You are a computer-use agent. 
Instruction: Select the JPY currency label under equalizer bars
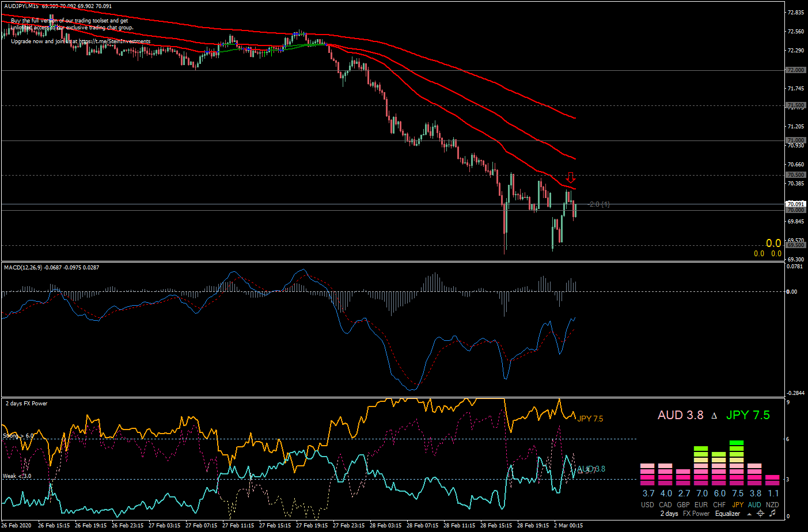[x=738, y=505]
